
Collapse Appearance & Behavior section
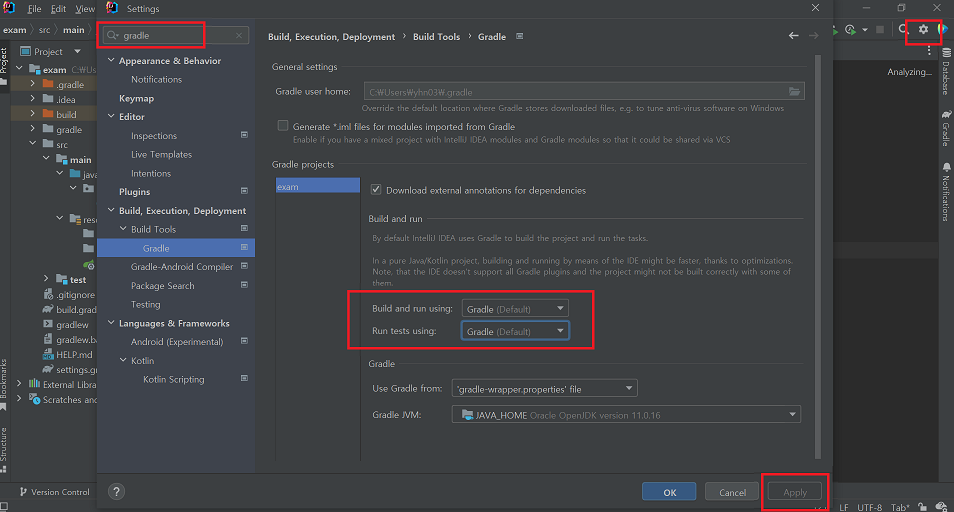[x=111, y=60]
